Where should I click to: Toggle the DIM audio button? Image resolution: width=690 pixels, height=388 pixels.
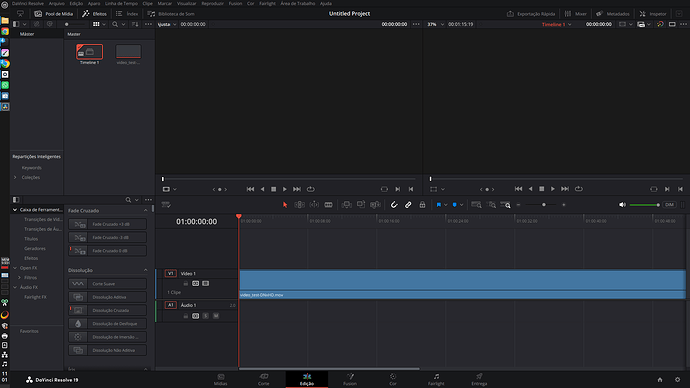669,205
